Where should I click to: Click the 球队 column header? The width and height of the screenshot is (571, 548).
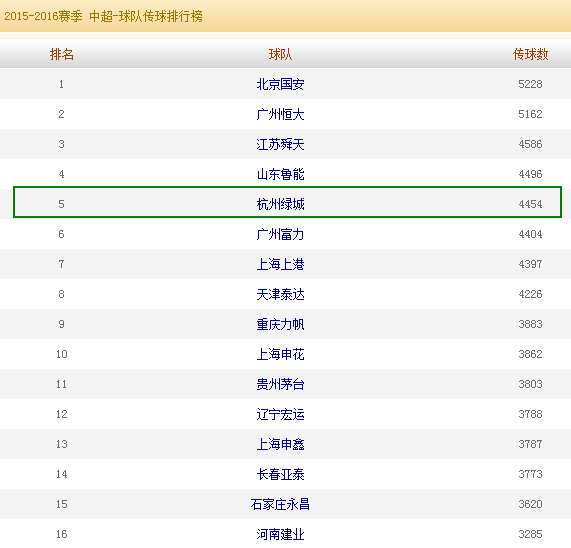click(x=280, y=54)
